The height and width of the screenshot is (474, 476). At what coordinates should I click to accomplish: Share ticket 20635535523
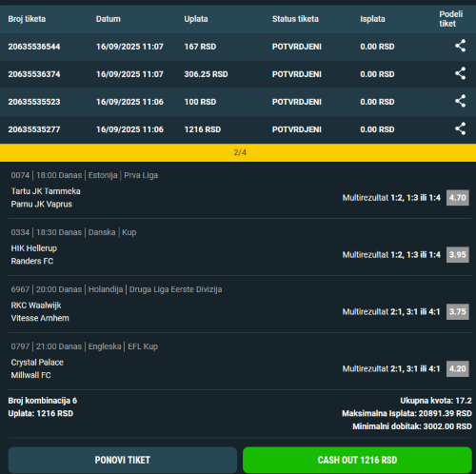(x=460, y=101)
